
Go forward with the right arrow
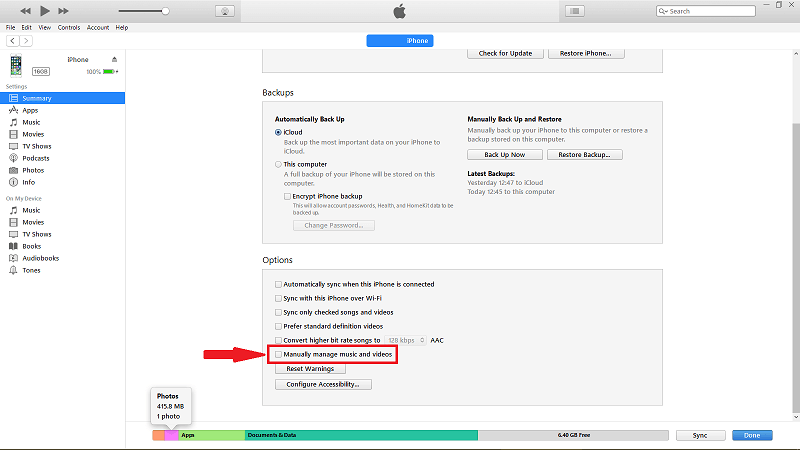26,41
